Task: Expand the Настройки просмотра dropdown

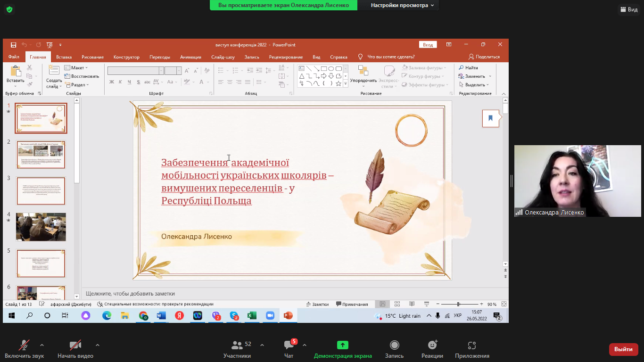Action: coord(402,5)
